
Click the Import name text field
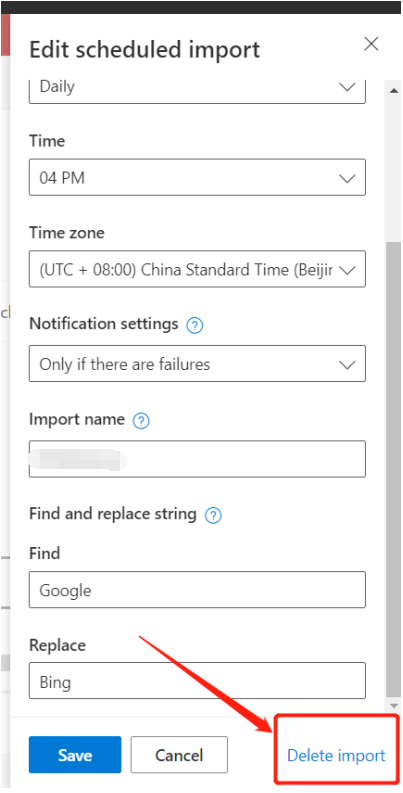(x=197, y=459)
